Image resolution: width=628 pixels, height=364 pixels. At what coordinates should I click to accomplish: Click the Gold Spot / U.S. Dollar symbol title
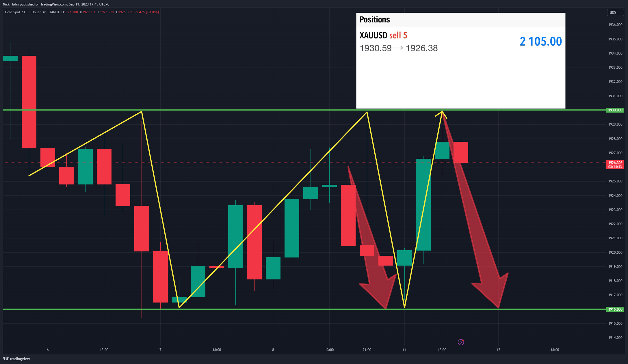(x=32, y=12)
